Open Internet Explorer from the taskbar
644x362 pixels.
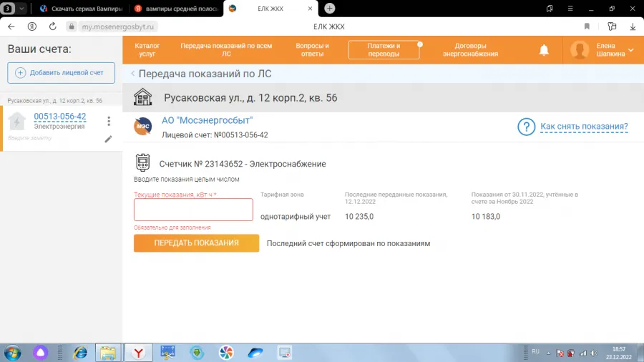[x=80, y=353]
